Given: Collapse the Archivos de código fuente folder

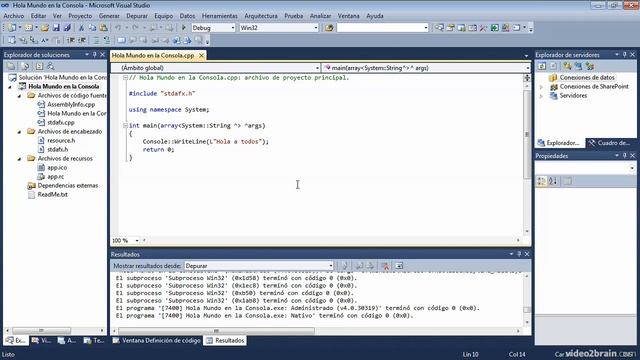Looking at the screenshot, I should (x=19, y=96).
